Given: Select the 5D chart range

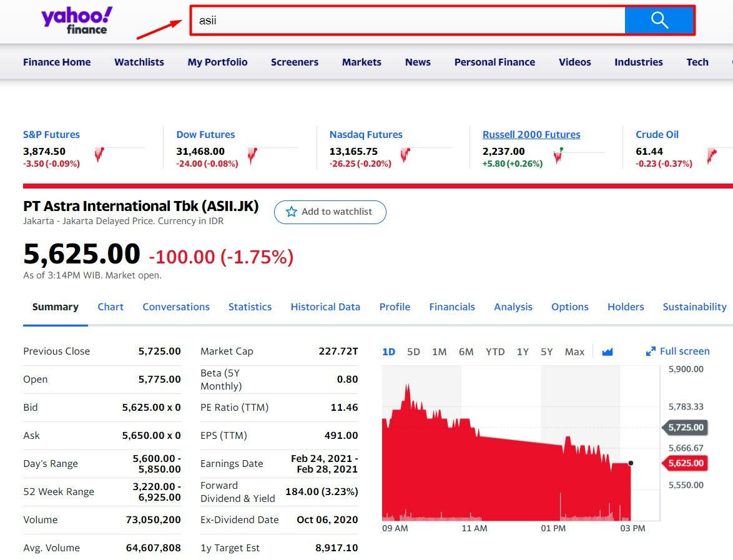Looking at the screenshot, I should click(x=413, y=352).
